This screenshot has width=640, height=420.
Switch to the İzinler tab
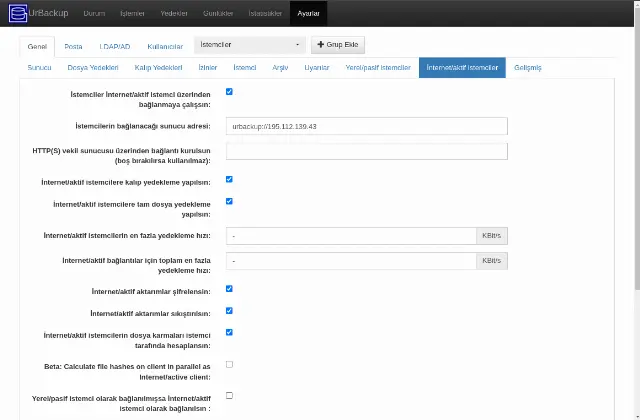pyautogui.click(x=208, y=68)
